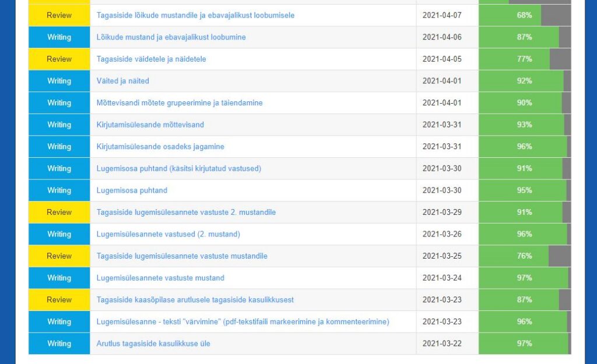Click the Writing badge next to "Väited ja näited"
Screen dimensions: 597x364
click(58, 80)
